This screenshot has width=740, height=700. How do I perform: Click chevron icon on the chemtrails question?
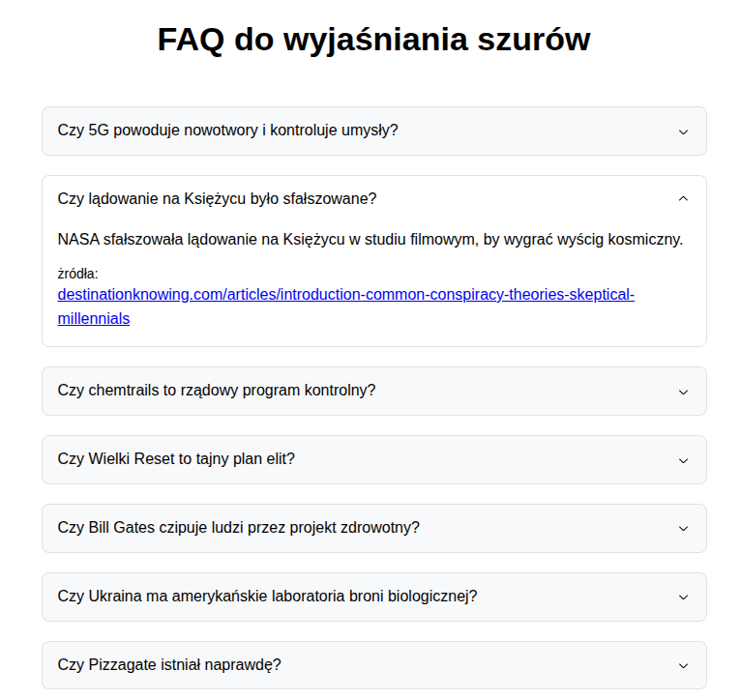[x=683, y=392]
